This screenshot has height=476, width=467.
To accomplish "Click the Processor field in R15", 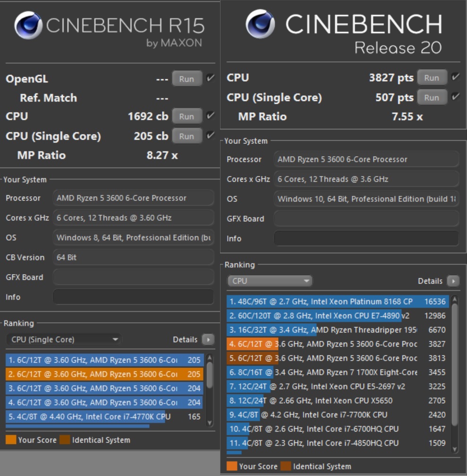I will (133, 198).
